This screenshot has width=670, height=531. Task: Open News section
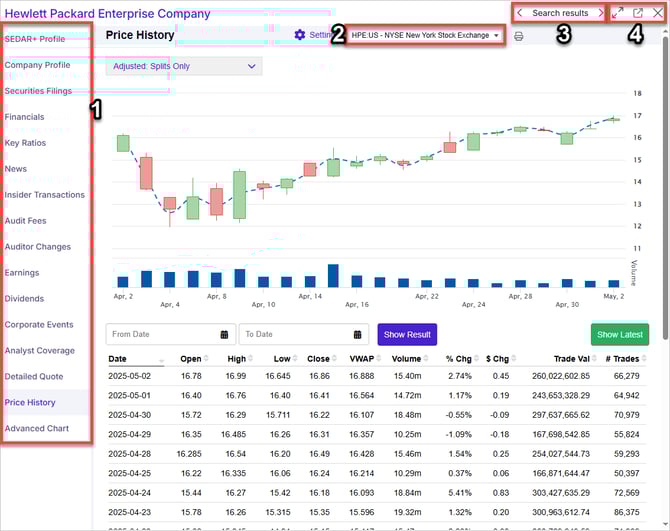click(16, 169)
